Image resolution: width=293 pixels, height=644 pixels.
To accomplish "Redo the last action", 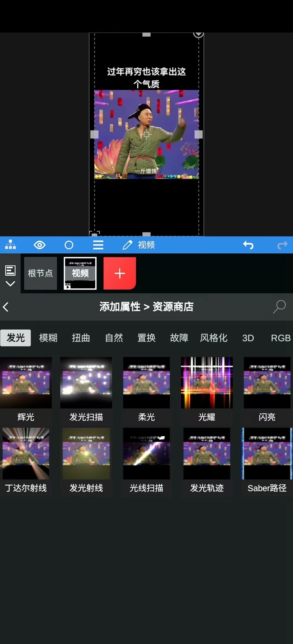I will click(x=282, y=245).
